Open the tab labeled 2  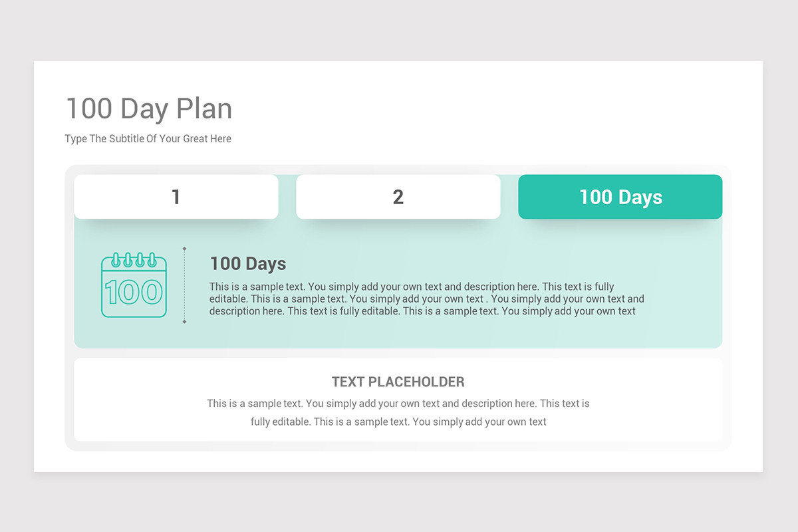click(398, 197)
